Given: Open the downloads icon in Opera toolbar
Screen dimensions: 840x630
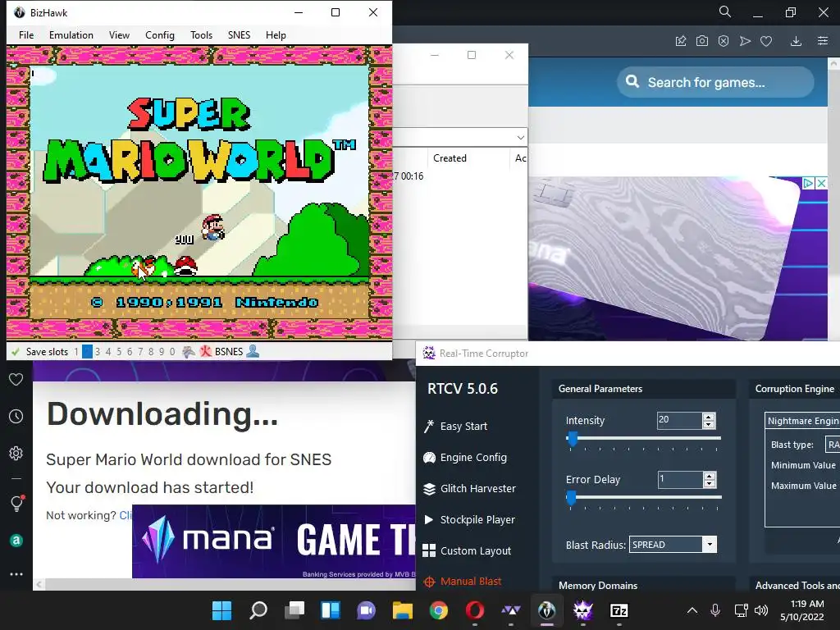Looking at the screenshot, I should click(796, 41).
